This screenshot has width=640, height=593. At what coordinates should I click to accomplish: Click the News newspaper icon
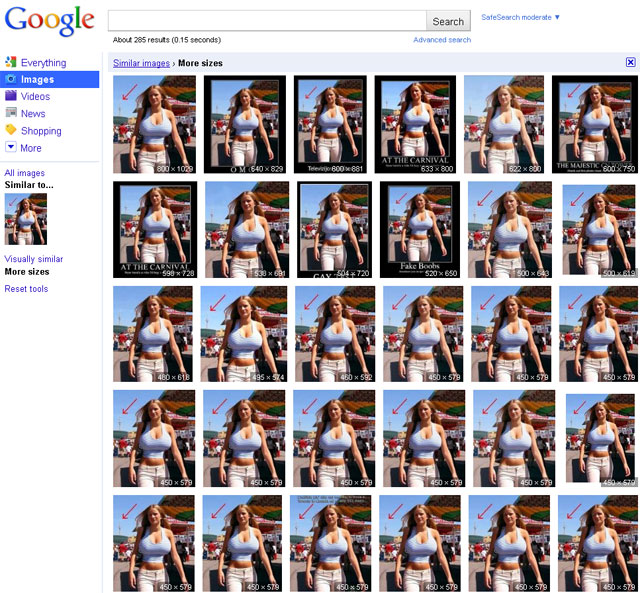click(x=10, y=114)
